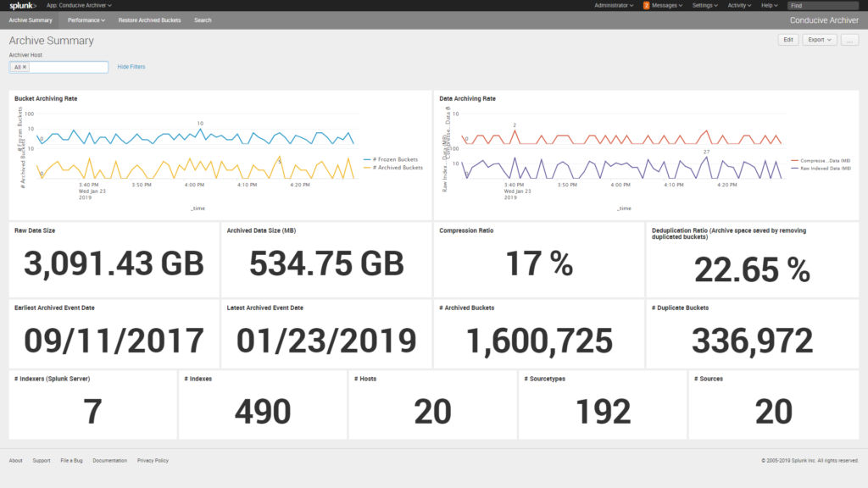Click the Deduplication Ratio value 22.65 %

752,270
